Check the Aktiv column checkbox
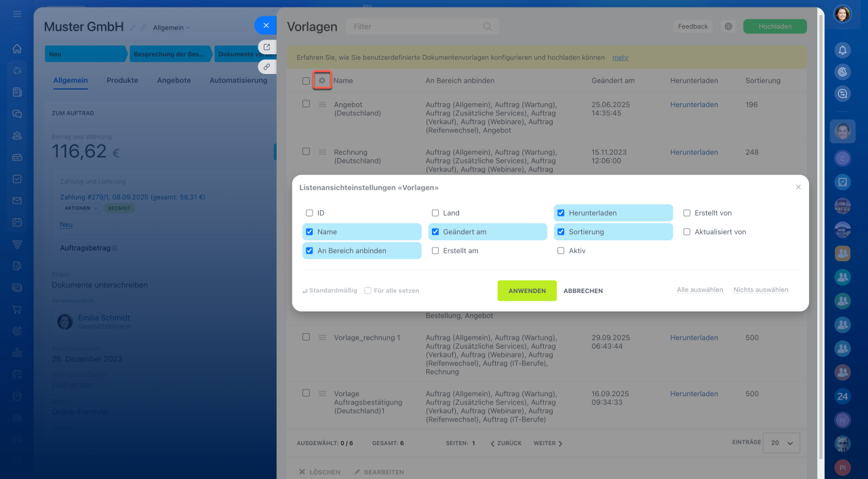The width and height of the screenshot is (868, 479). pyautogui.click(x=561, y=251)
